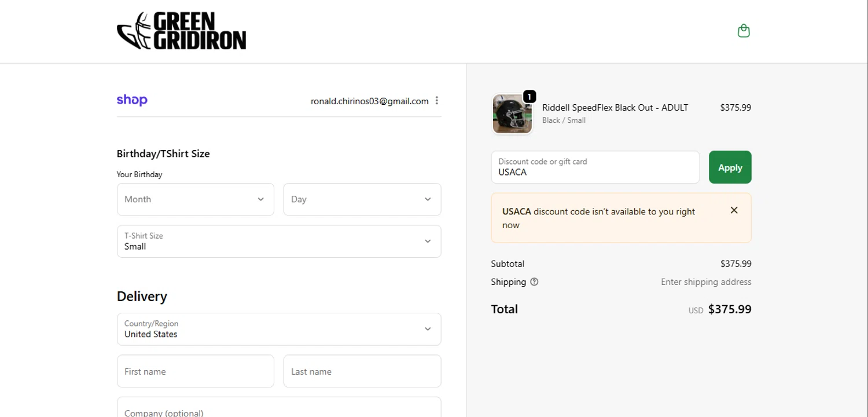Image resolution: width=868 pixels, height=417 pixels.
Task: Focus the discount code or gift card field
Action: click(x=595, y=167)
